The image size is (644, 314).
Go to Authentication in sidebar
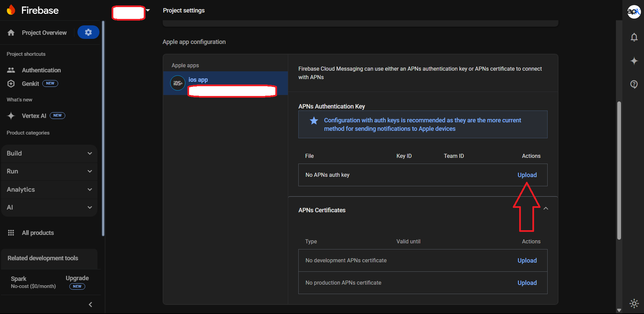[41, 70]
